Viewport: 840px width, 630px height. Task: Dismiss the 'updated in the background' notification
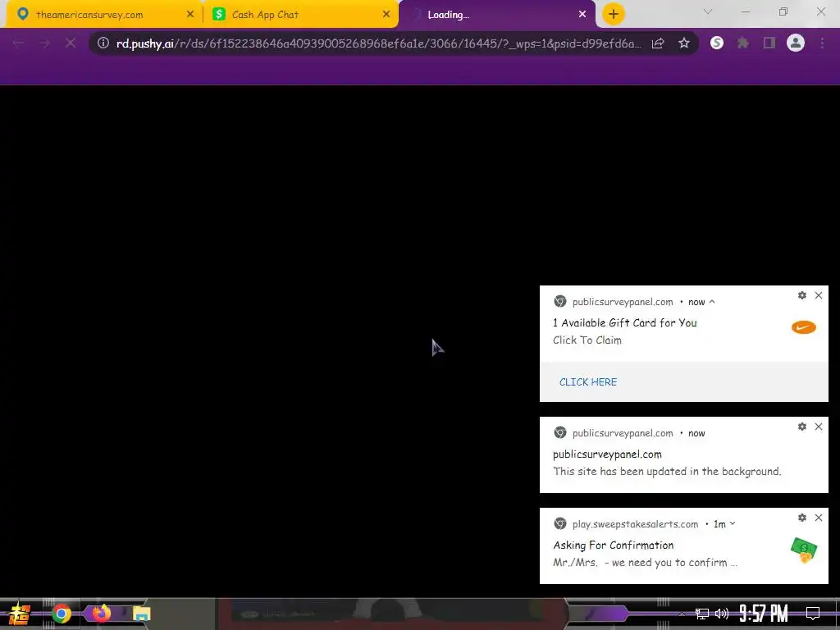click(819, 427)
